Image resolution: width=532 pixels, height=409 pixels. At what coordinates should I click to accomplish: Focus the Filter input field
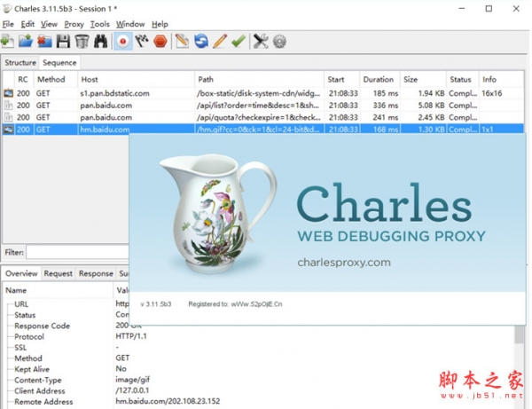[x=78, y=253]
